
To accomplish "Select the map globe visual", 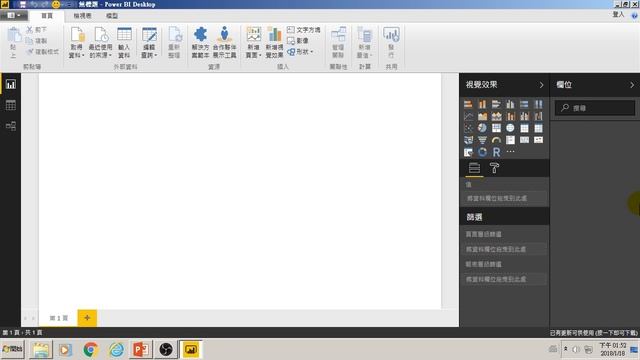I will 510,128.
